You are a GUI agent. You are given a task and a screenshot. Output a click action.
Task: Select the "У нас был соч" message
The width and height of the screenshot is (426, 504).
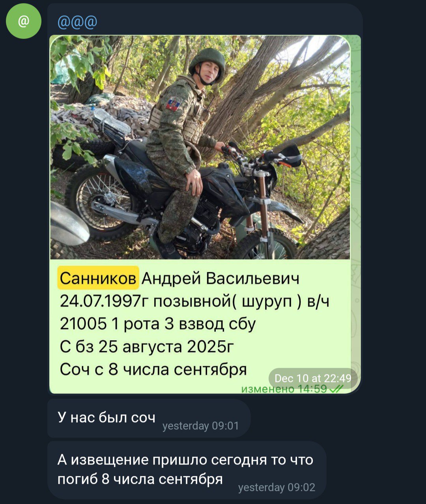coord(149,418)
